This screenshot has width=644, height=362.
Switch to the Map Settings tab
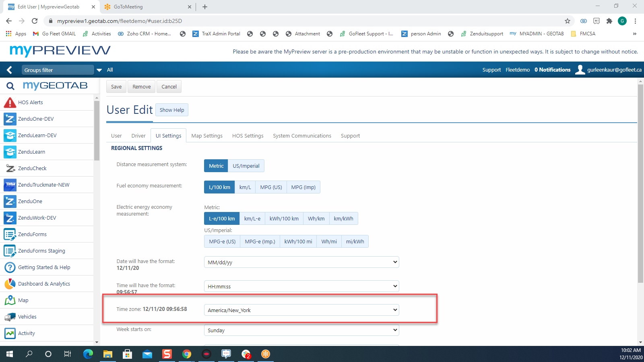pos(207,136)
